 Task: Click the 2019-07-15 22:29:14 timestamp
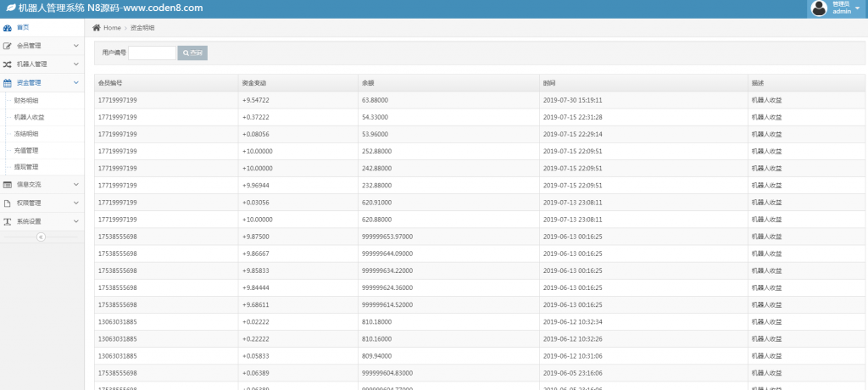coord(572,135)
